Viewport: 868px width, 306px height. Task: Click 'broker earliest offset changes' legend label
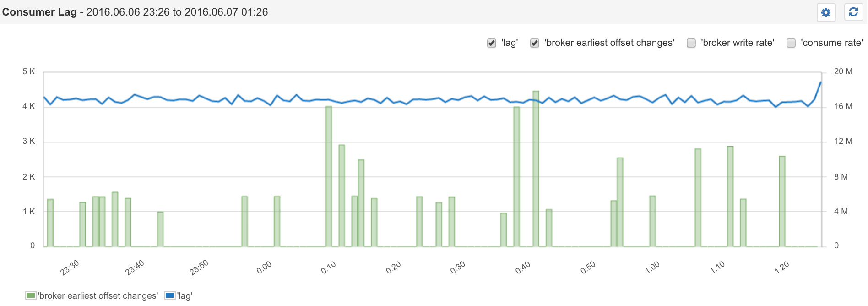(x=98, y=296)
